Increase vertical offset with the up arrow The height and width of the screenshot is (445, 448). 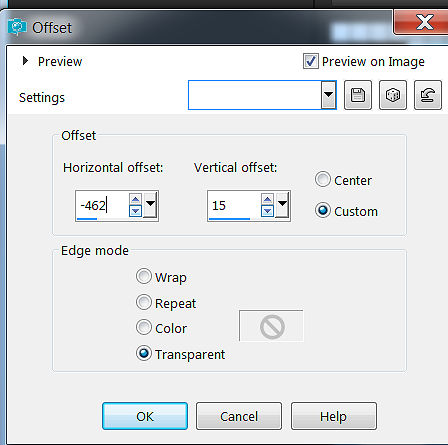click(x=267, y=199)
